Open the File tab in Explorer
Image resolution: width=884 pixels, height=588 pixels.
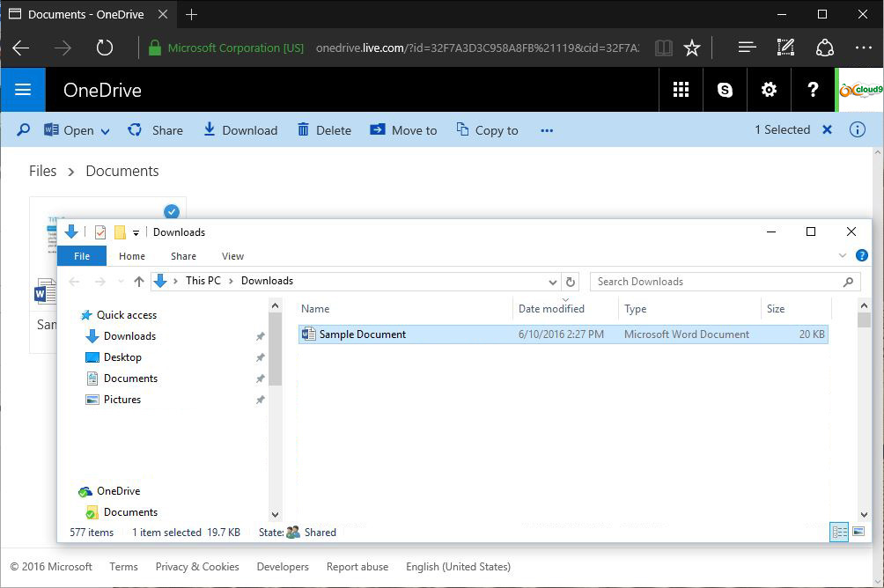click(82, 256)
